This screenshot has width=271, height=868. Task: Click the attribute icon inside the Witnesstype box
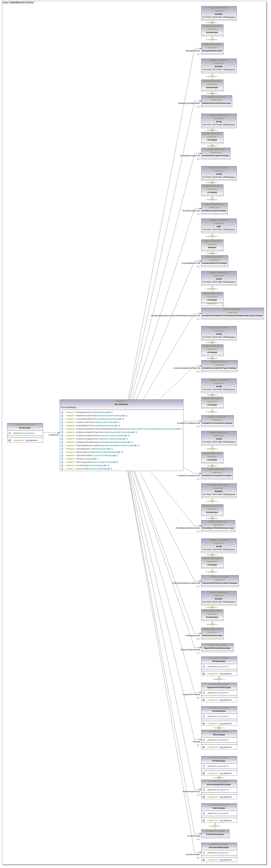[x=204, y=740]
